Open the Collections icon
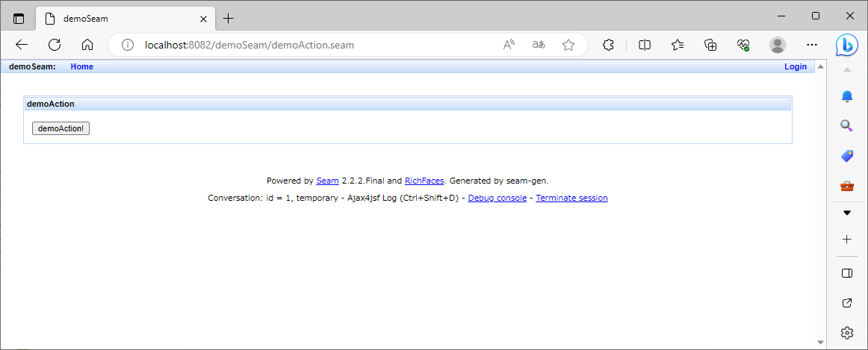This screenshot has height=350, width=868. tap(710, 45)
